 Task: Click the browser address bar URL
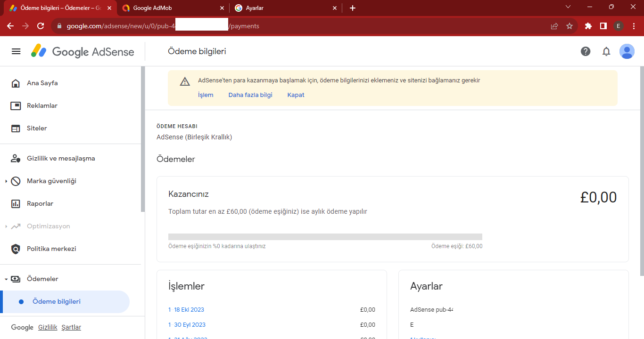pyautogui.click(x=163, y=26)
